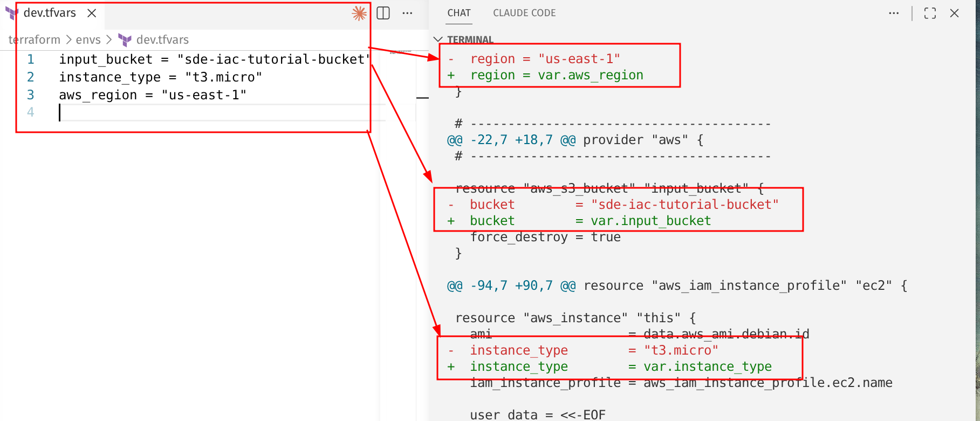Click the removed bucket "sde-iac-tutorial-bucket" line

click(x=613, y=205)
